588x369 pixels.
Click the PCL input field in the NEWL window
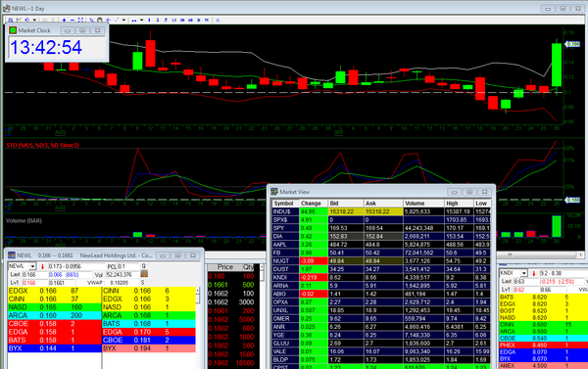[x=127, y=266]
